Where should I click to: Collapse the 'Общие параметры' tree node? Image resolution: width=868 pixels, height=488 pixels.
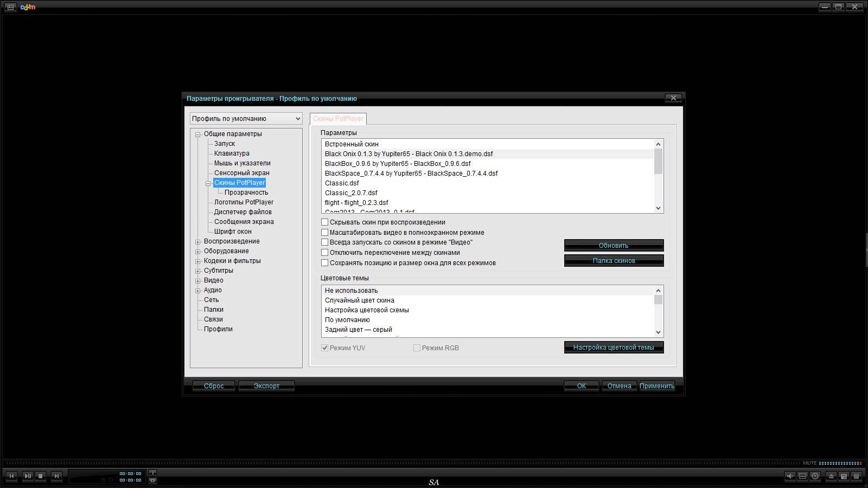click(198, 134)
